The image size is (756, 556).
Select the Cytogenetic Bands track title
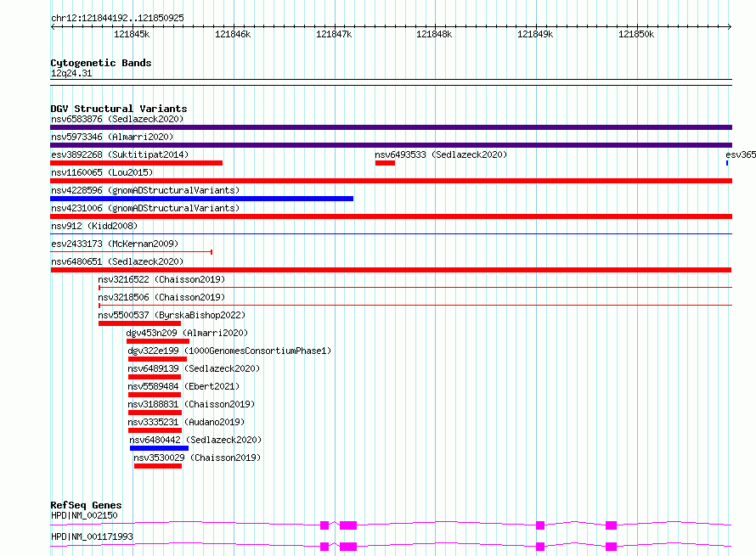(x=101, y=63)
